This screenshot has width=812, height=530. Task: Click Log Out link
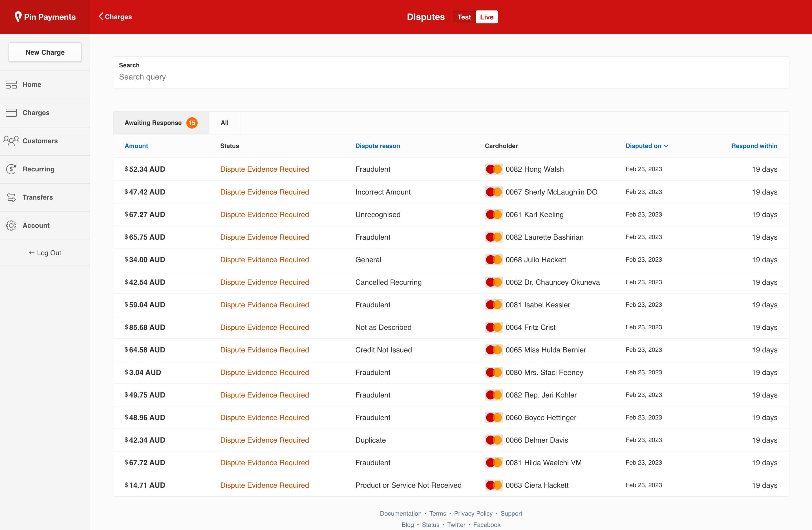[x=45, y=253]
